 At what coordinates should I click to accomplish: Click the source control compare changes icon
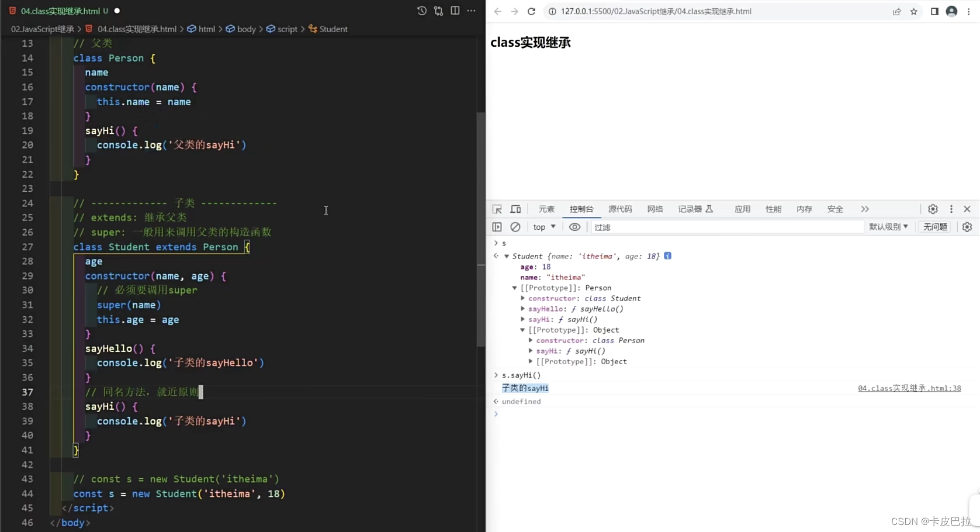click(x=438, y=11)
